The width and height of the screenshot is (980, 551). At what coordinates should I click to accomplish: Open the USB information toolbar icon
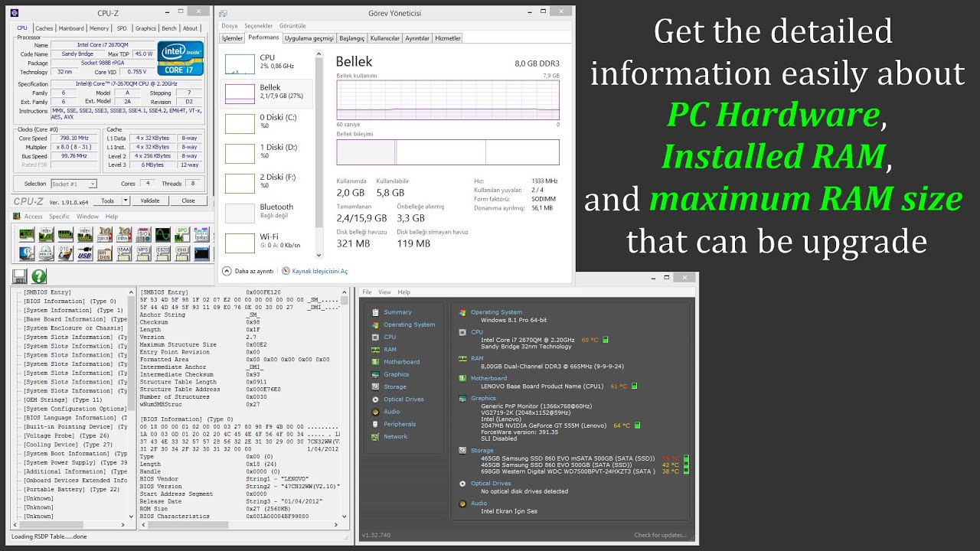tap(85, 253)
